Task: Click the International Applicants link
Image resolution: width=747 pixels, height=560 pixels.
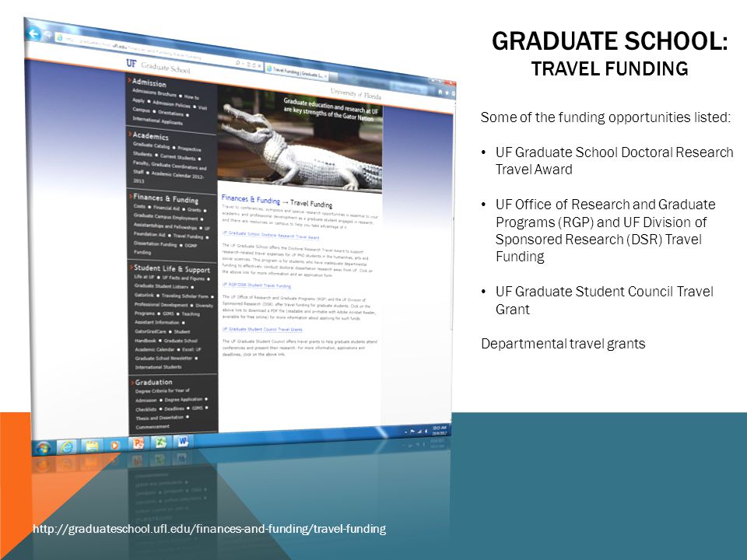Action: tap(158, 121)
